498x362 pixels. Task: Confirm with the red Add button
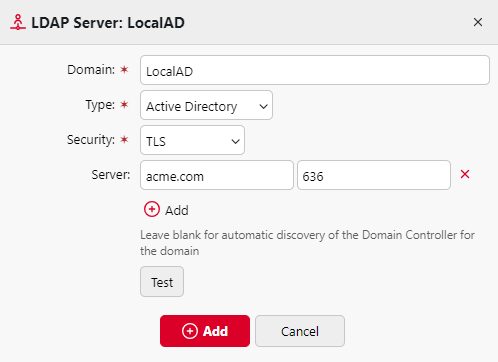point(205,331)
